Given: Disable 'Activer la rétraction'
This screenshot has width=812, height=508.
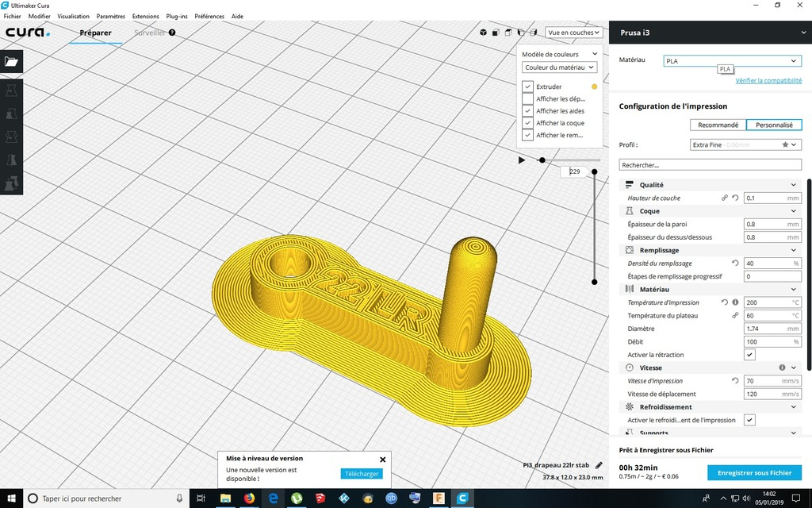Looking at the screenshot, I should click(749, 354).
